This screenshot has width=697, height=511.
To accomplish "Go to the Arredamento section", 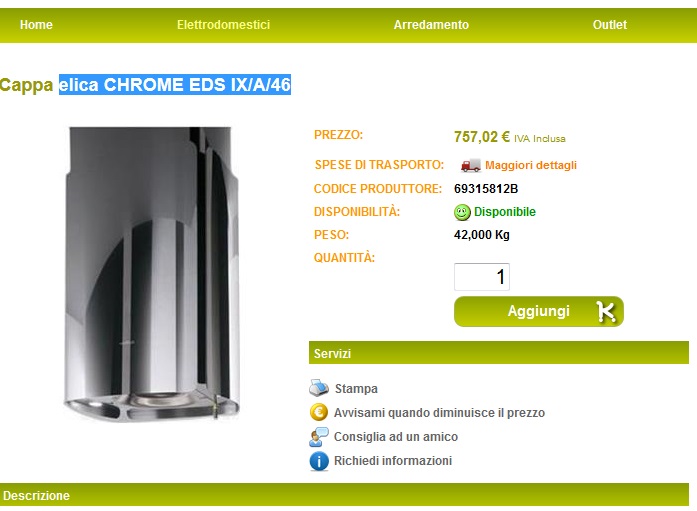I will (431, 25).
